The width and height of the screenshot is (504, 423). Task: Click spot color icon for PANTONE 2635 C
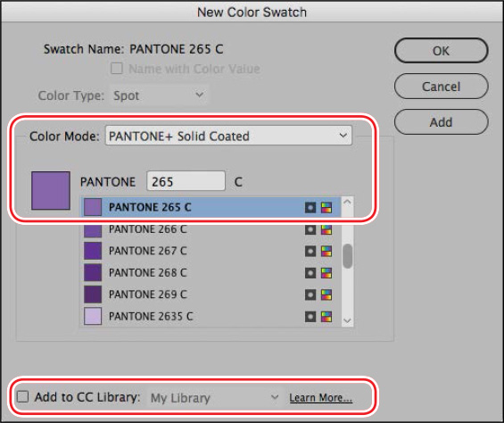click(x=310, y=317)
